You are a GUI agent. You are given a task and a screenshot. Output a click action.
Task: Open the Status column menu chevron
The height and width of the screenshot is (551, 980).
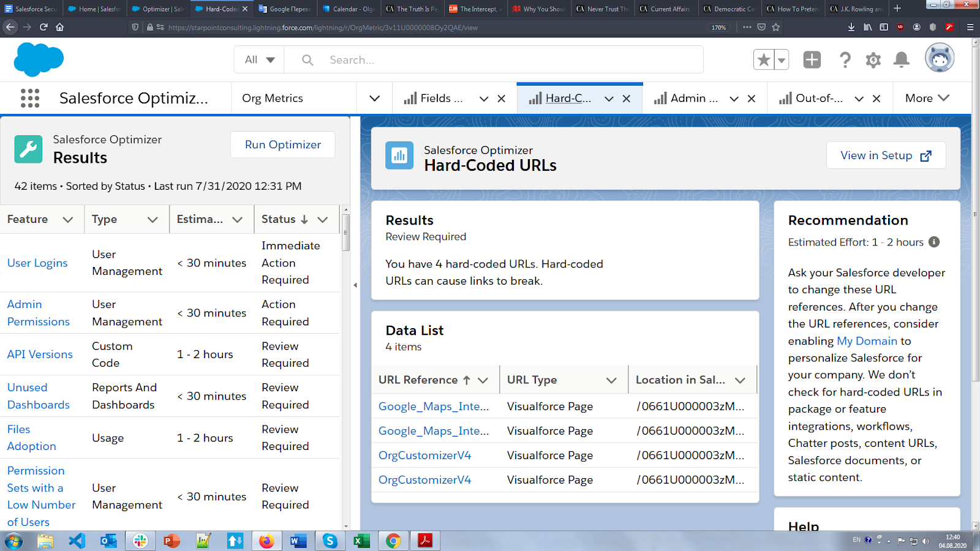[x=323, y=219]
